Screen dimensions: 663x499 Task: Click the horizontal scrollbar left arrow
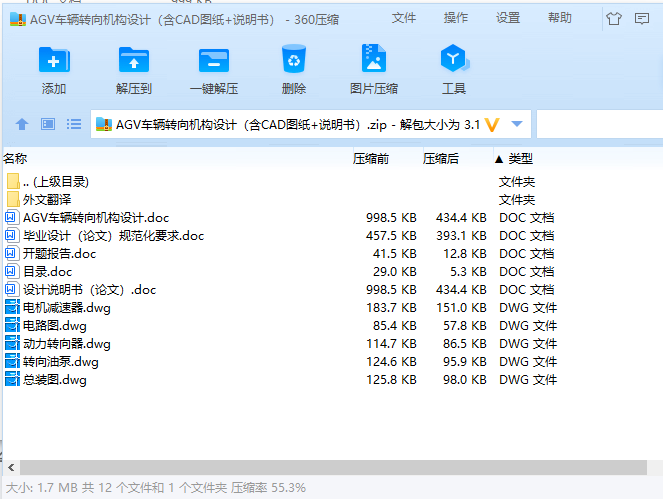pos(11,467)
